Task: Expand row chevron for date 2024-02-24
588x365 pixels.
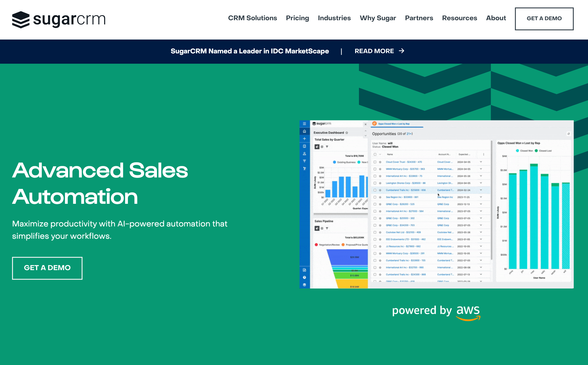Action: point(481,190)
